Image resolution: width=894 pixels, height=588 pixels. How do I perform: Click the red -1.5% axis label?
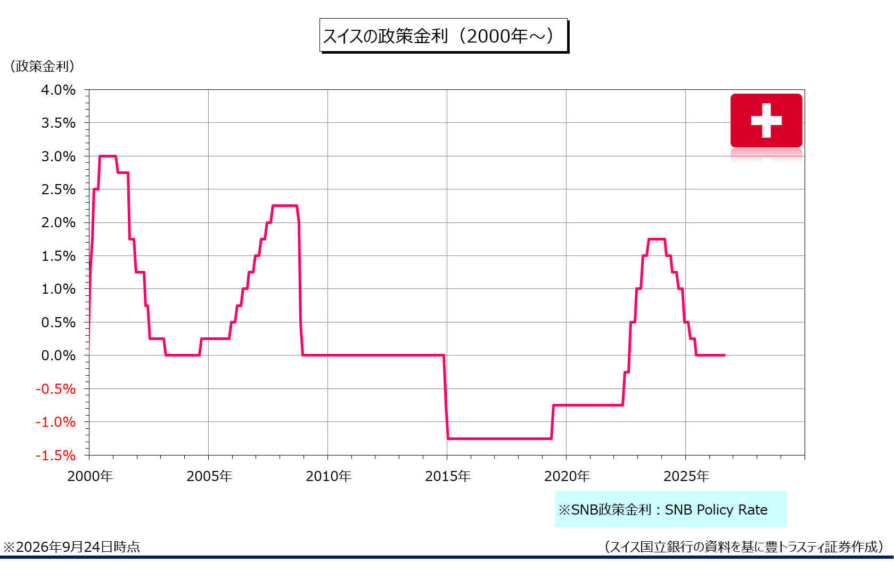click(x=56, y=456)
